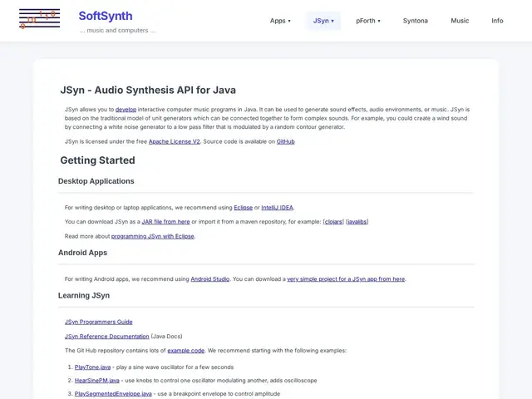Viewport: 532px width, 399px height.
Task: Click the 'Desktop Applications' subheading
Action: point(96,181)
